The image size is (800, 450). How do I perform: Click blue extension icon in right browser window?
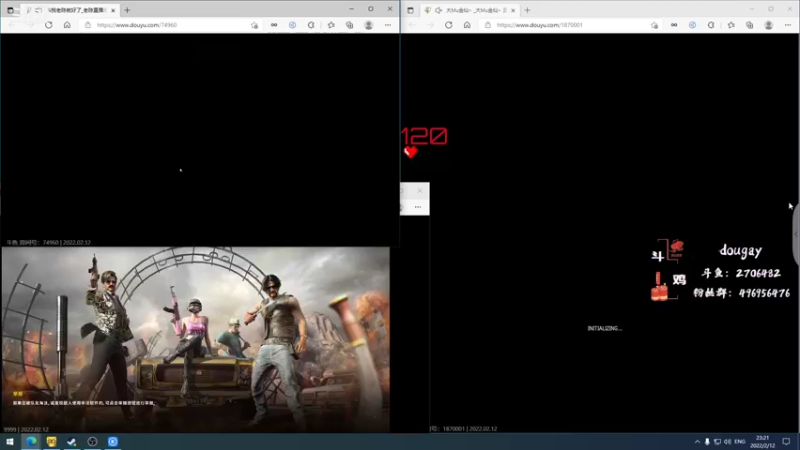(692, 25)
